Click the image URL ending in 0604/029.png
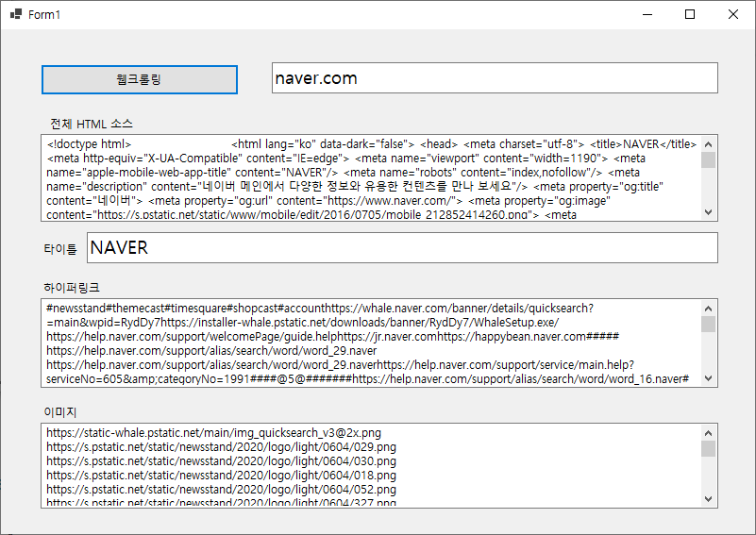 (x=221, y=447)
